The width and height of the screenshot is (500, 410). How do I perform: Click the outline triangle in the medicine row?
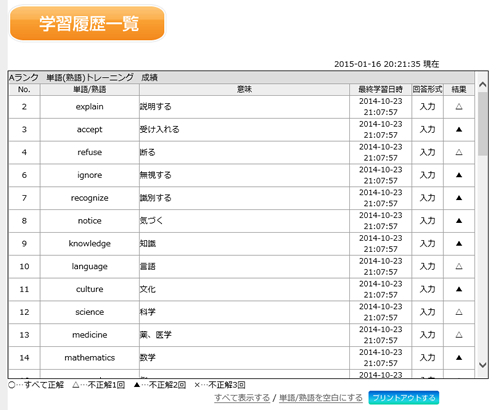(459, 335)
